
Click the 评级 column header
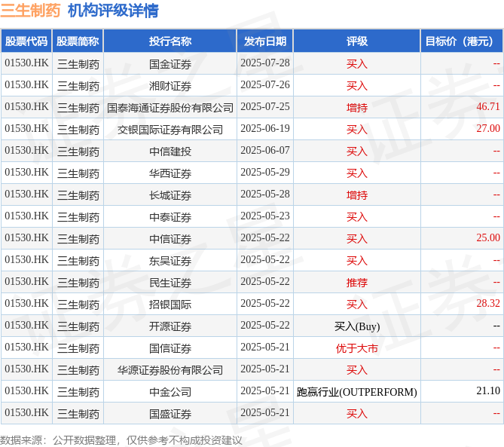click(357, 41)
